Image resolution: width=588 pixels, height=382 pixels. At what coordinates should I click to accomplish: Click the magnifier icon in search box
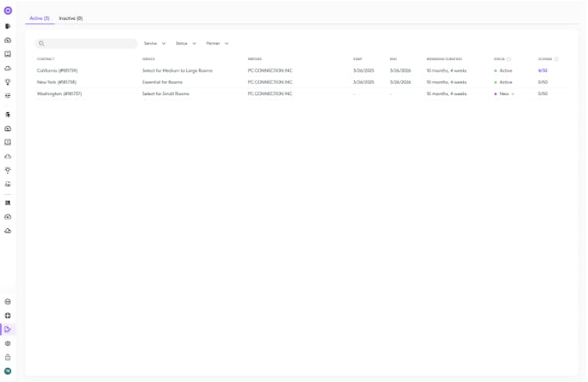[42, 43]
